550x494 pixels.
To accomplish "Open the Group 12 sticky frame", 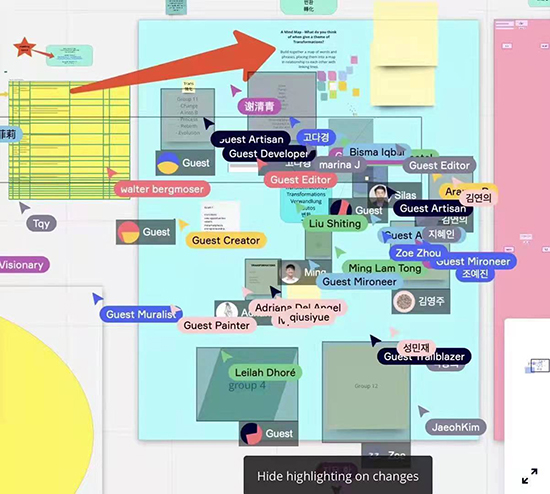I will tap(366, 386).
